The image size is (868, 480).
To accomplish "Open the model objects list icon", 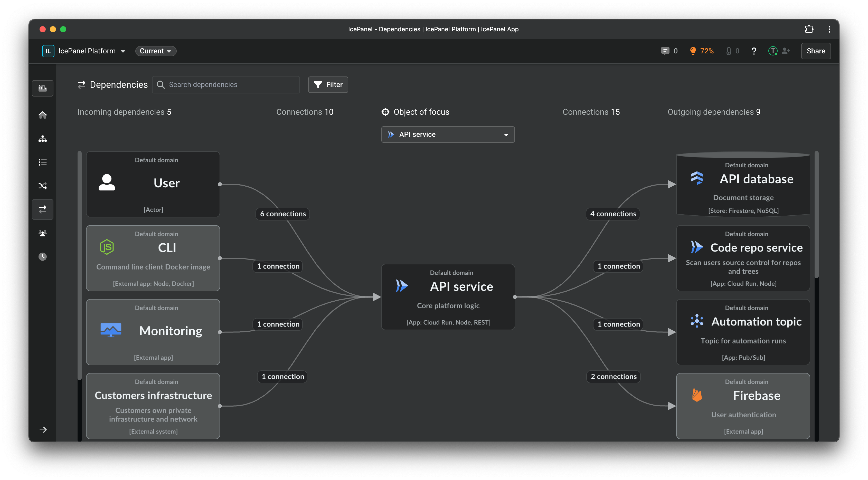I will (x=42, y=162).
